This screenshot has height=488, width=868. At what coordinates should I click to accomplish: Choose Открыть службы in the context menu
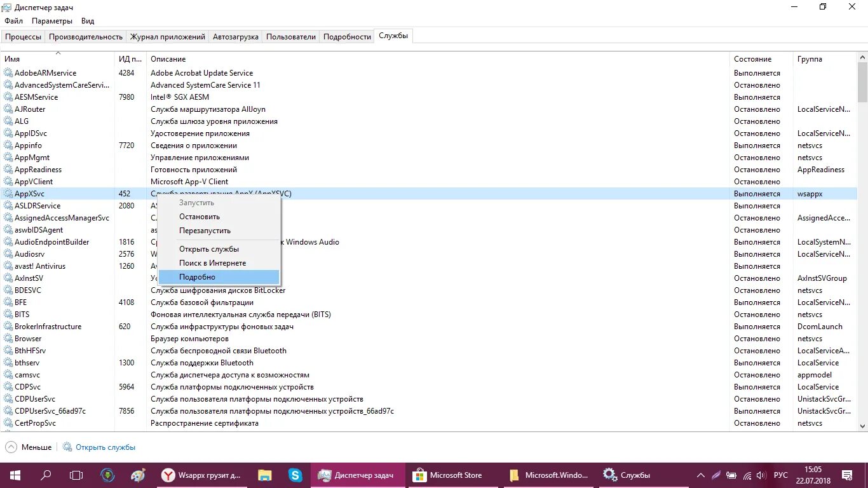(219, 249)
